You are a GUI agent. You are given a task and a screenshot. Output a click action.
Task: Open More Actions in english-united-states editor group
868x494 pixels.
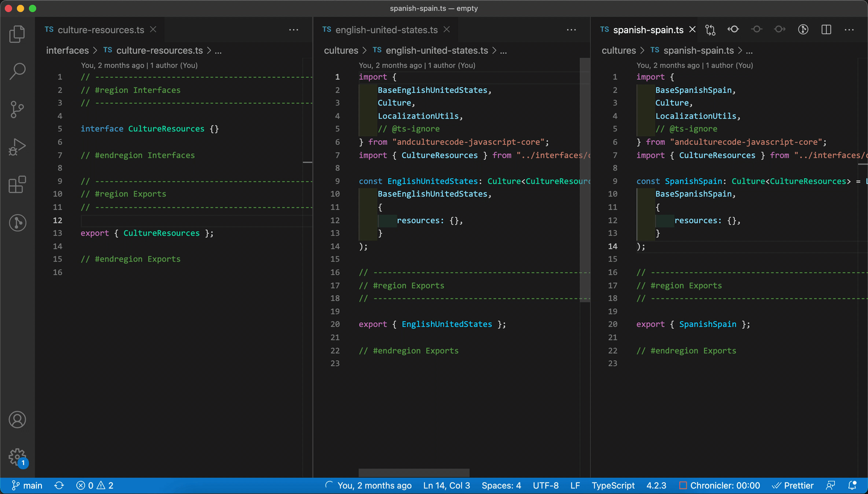click(571, 30)
